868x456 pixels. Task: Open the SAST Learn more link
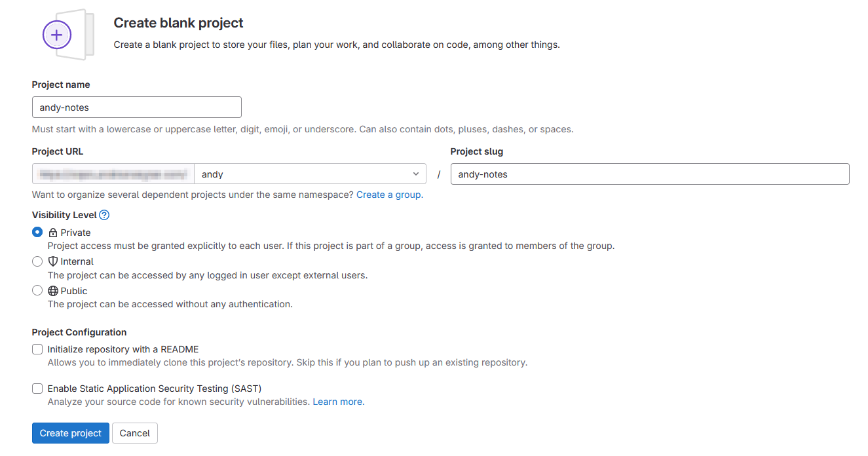click(337, 402)
